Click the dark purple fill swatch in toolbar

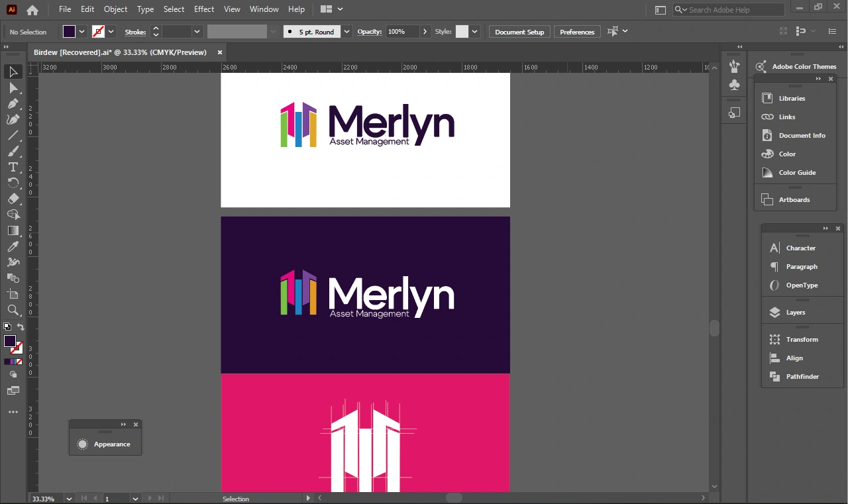pos(10,341)
